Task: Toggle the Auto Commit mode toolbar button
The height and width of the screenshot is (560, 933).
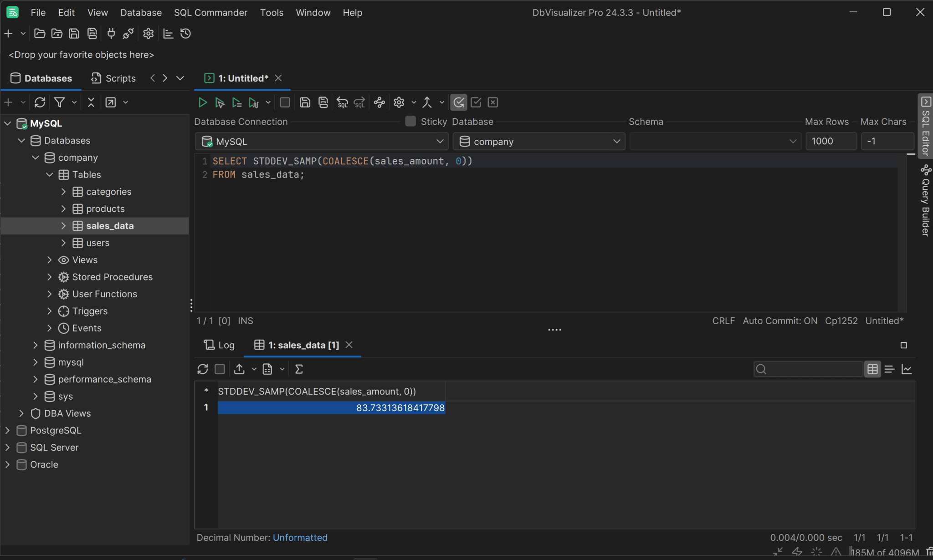Action: 459,102
